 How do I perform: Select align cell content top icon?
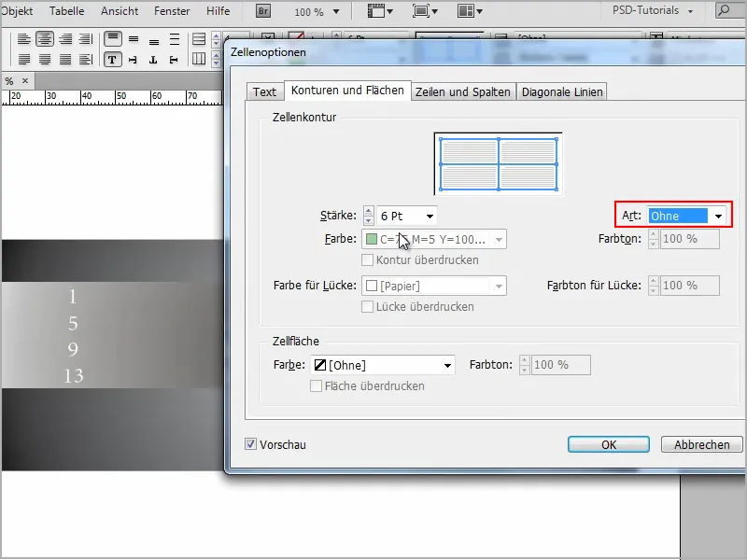coord(112,39)
